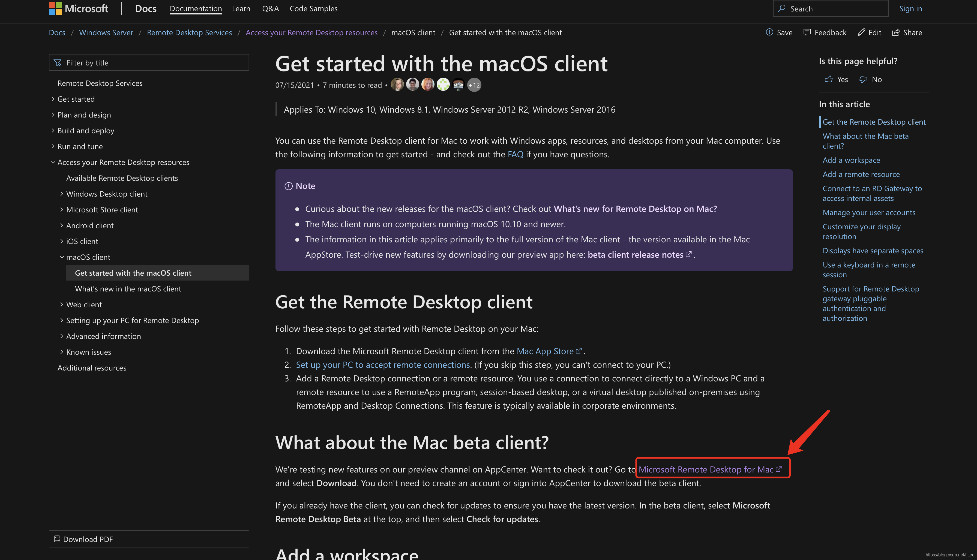Jump to What about the Mac beta client
This screenshot has width=977, height=560.
click(x=865, y=141)
